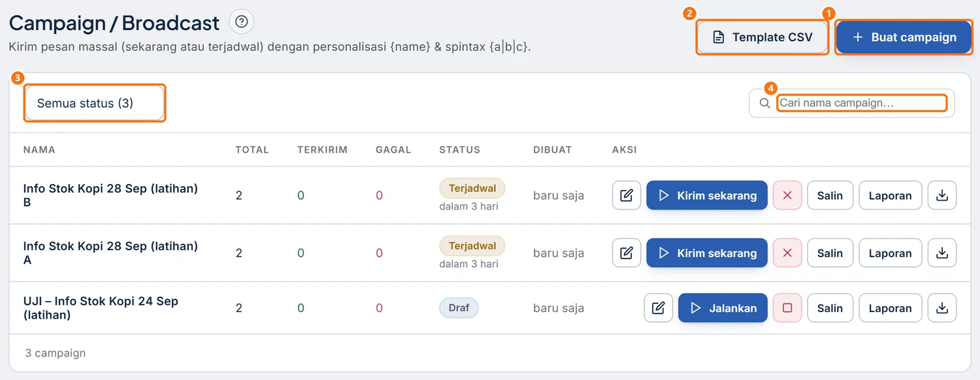Click the Draf status badge
This screenshot has height=380, width=980.
click(459, 308)
